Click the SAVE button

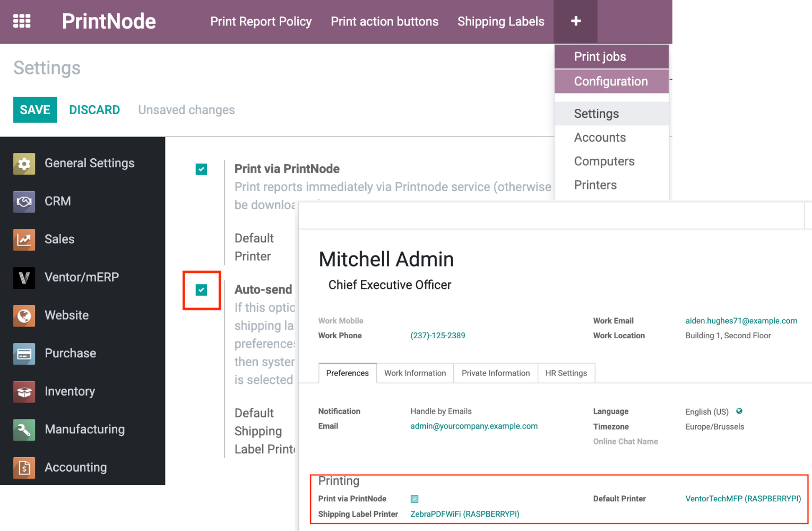click(34, 110)
